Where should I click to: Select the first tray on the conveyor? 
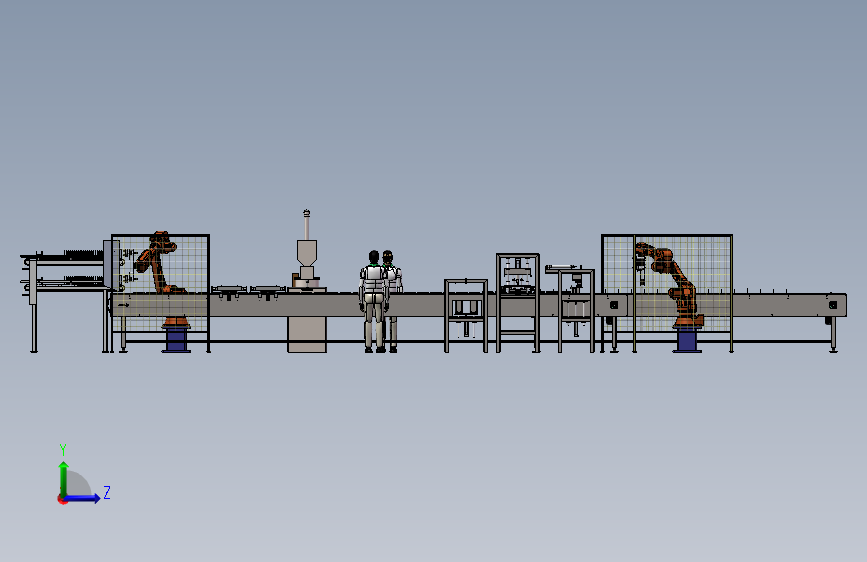[x=229, y=291]
